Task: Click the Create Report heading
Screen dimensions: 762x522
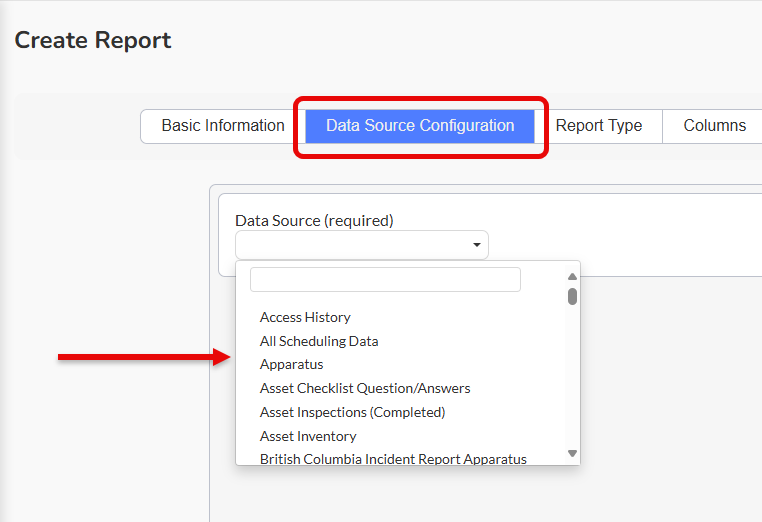Action: coord(93,41)
